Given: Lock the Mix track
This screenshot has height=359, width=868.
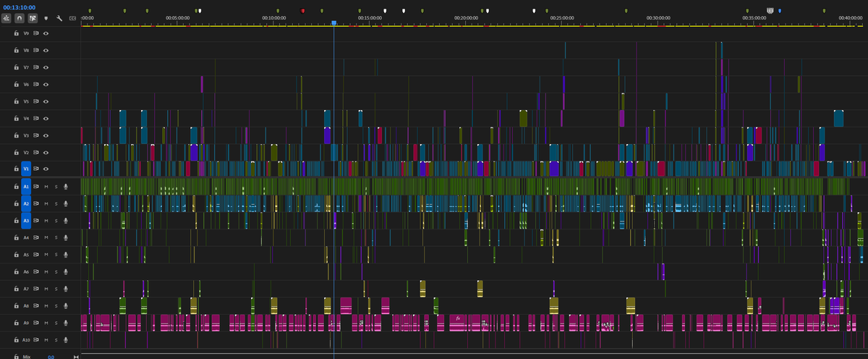Looking at the screenshot, I should [16, 357].
